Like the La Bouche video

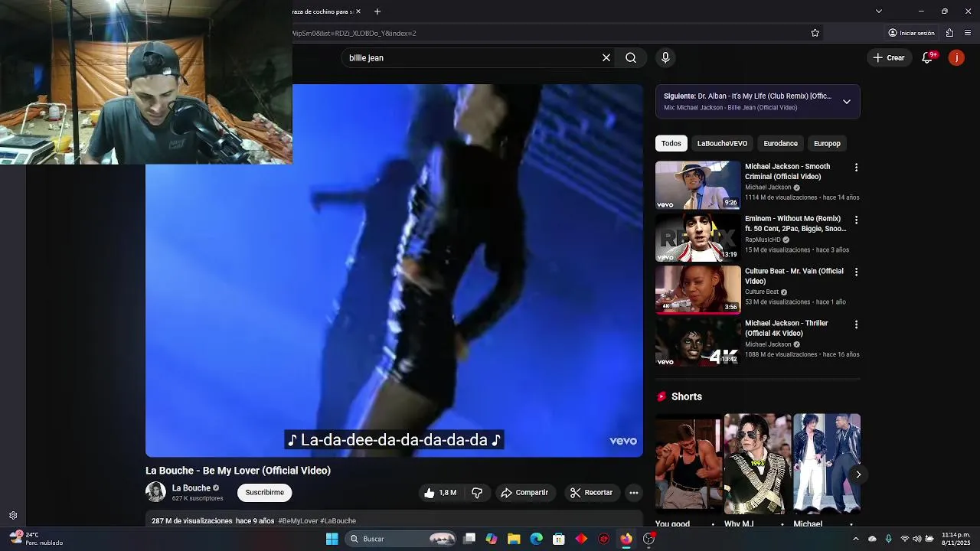coord(440,493)
